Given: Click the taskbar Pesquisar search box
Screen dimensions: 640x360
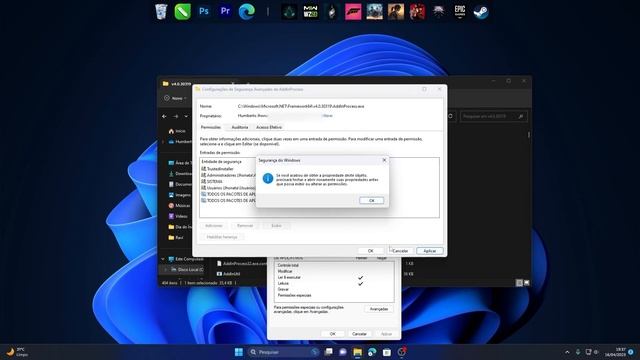Looking at the screenshot, I should pyautogui.click(x=283, y=352).
